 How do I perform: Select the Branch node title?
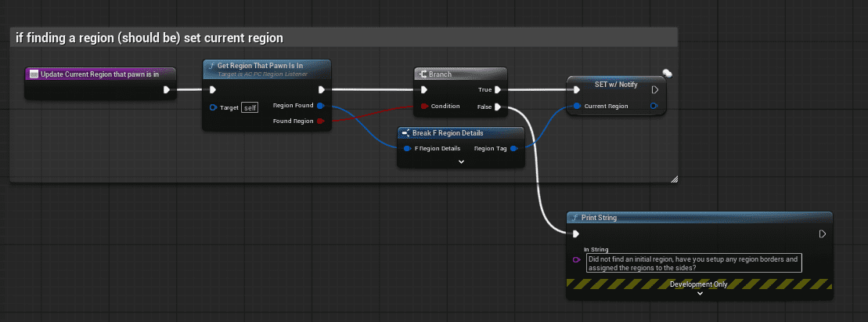tap(440, 74)
